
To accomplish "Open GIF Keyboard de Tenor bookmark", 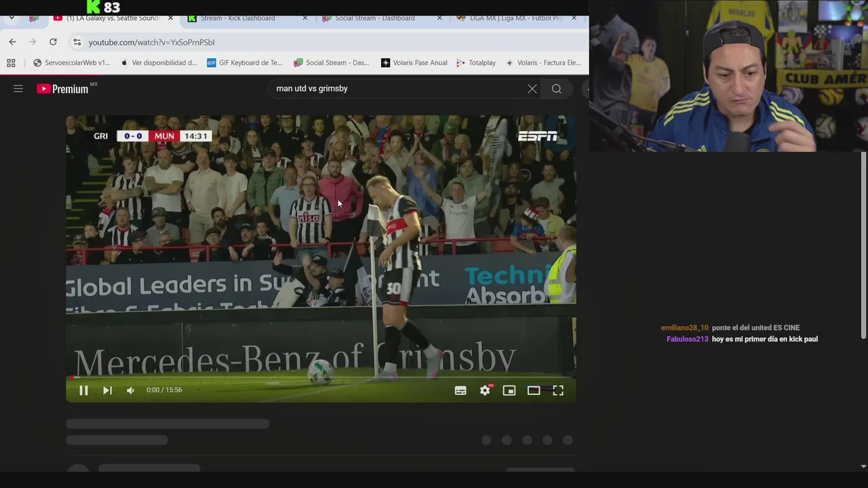I will pyautogui.click(x=244, y=63).
